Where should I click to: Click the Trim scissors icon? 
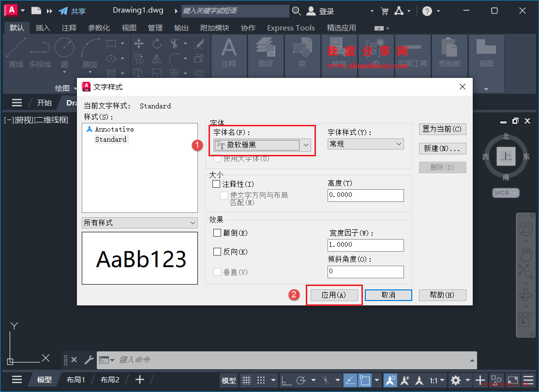point(174,44)
